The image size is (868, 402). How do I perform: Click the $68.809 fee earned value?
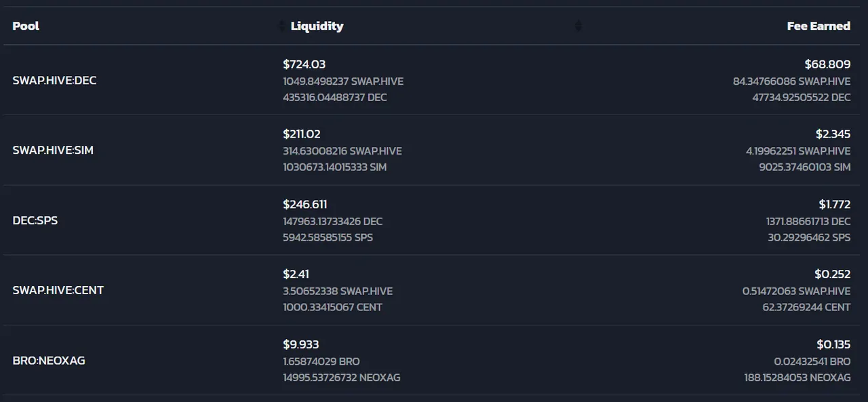point(827,64)
